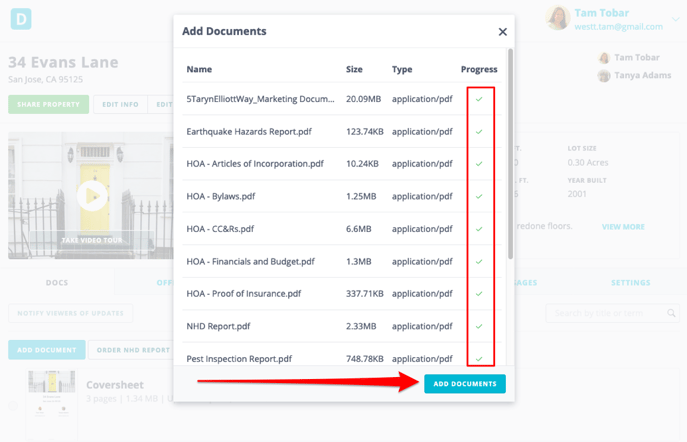This screenshot has width=687, height=442.
Task: Click checkmark for HOA Financials and Budget
Action: pyautogui.click(x=479, y=262)
